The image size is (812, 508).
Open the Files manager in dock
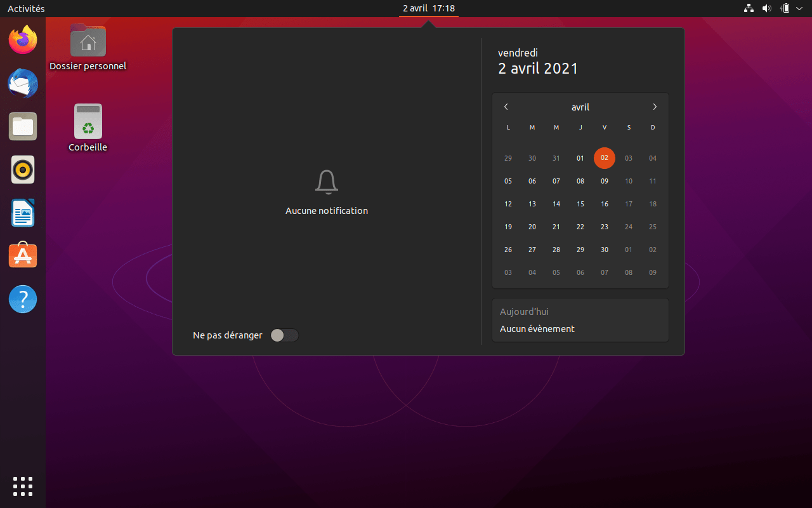pos(23,126)
